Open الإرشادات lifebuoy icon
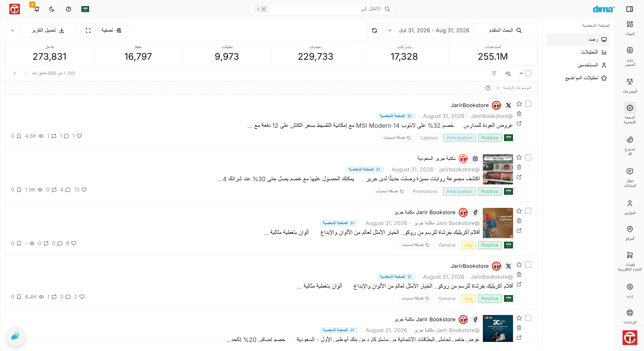Image resolution: width=644 pixels, height=351 pixels. pyautogui.click(x=630, y=313)
